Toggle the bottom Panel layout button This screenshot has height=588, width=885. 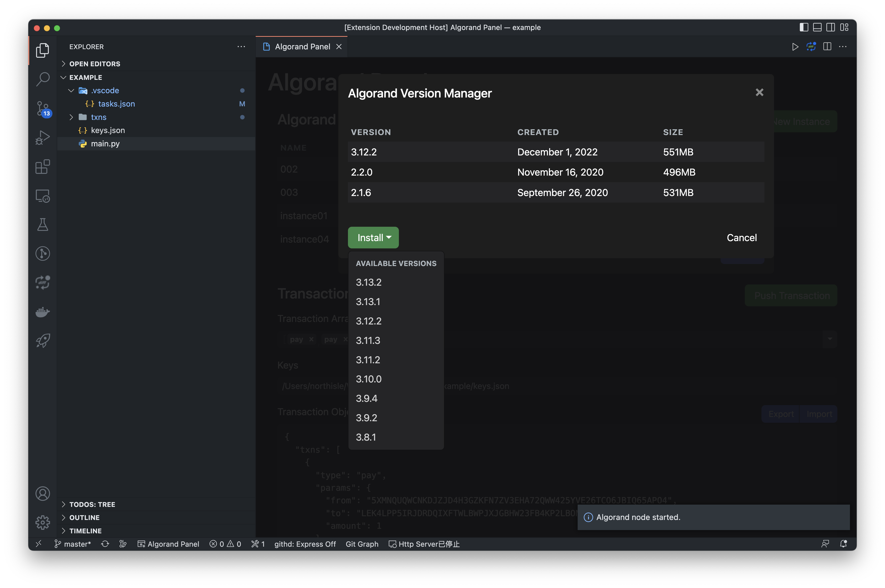pos(817,27)
